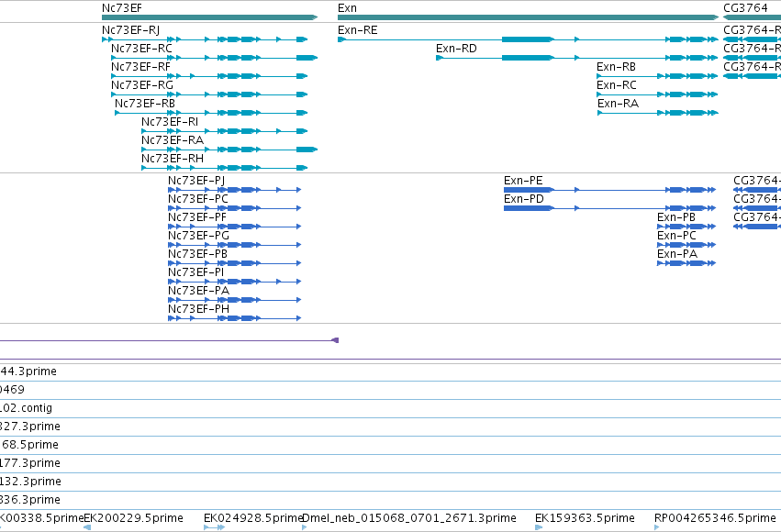Viewport: 781px width, 532px height.
Task: Click the Nc73EF-RA last exon block
Action: click(307, 150)
